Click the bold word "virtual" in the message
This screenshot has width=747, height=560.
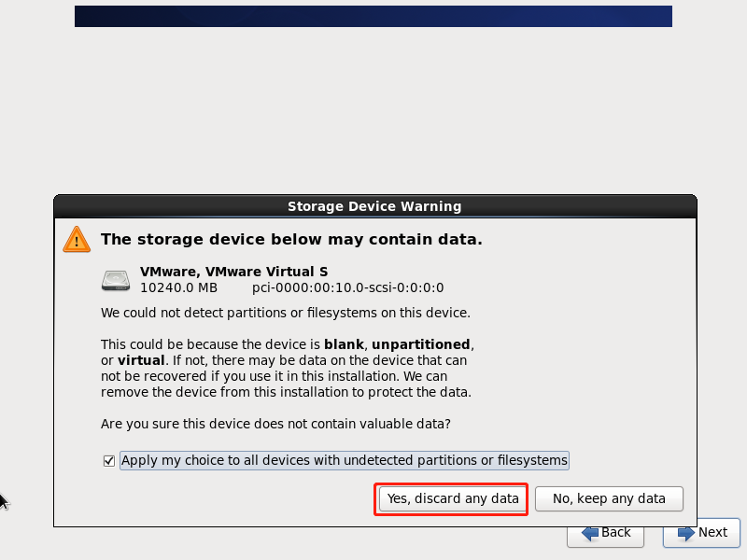pos(141,360)
